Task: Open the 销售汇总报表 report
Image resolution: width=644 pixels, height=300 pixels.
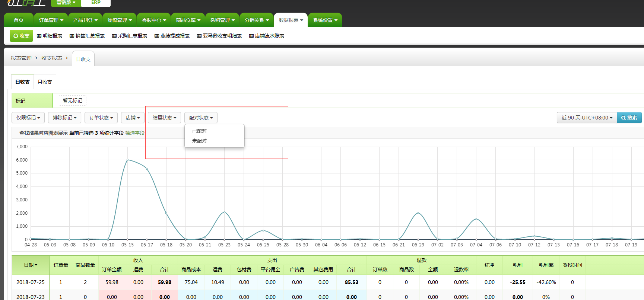Action: [x=87, y=36]
